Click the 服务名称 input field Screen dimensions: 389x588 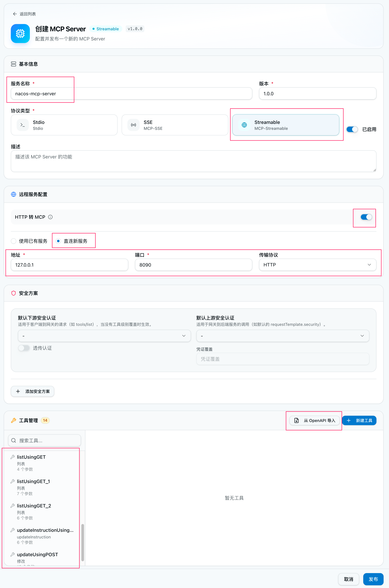[131, 94]
